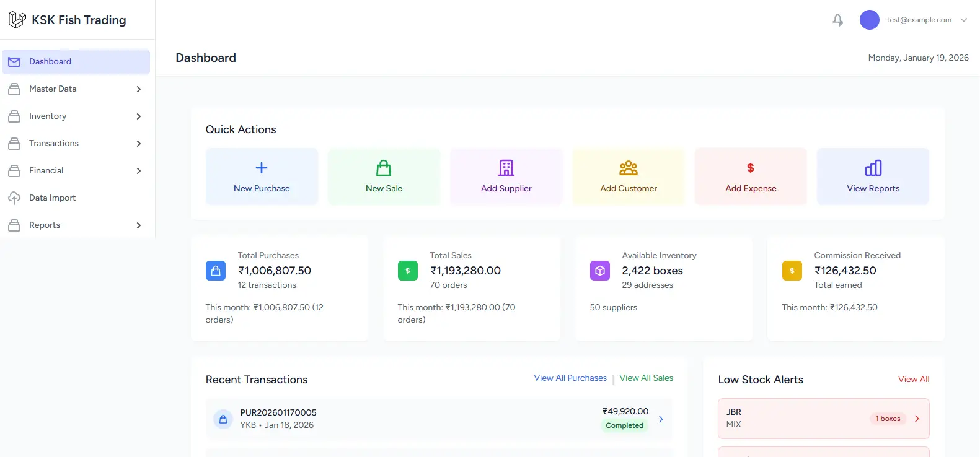Select Dashboard in the sidebar
Image resolution: width=980 pixels, height=457 pixels.
tap(50, 62)
